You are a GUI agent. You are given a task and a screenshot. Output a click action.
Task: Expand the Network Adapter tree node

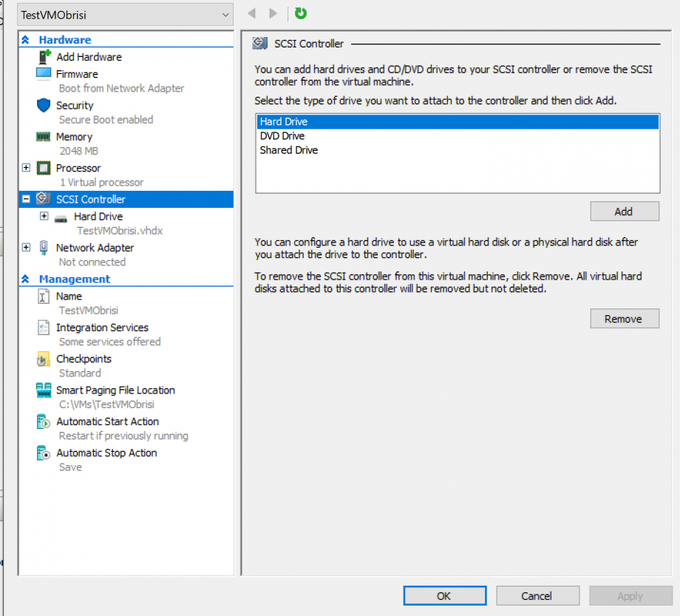point(27,247)
